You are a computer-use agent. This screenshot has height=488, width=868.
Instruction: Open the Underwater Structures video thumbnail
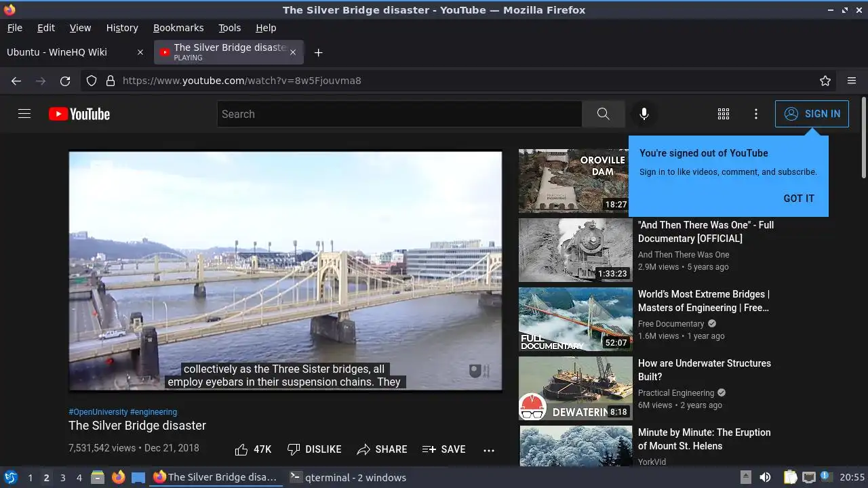576,388
